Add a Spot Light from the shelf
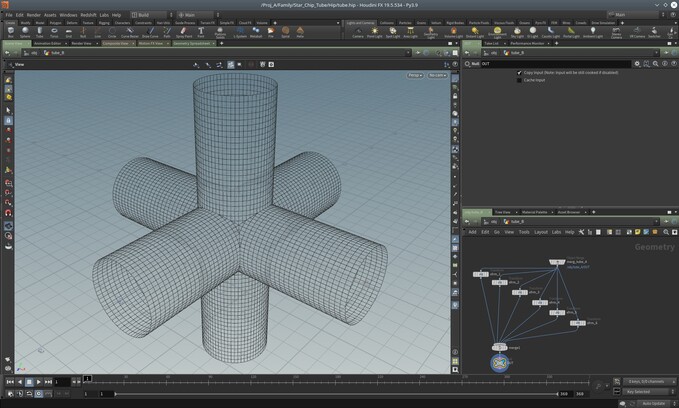Screen dimensions: 679x408 point(393,32)
